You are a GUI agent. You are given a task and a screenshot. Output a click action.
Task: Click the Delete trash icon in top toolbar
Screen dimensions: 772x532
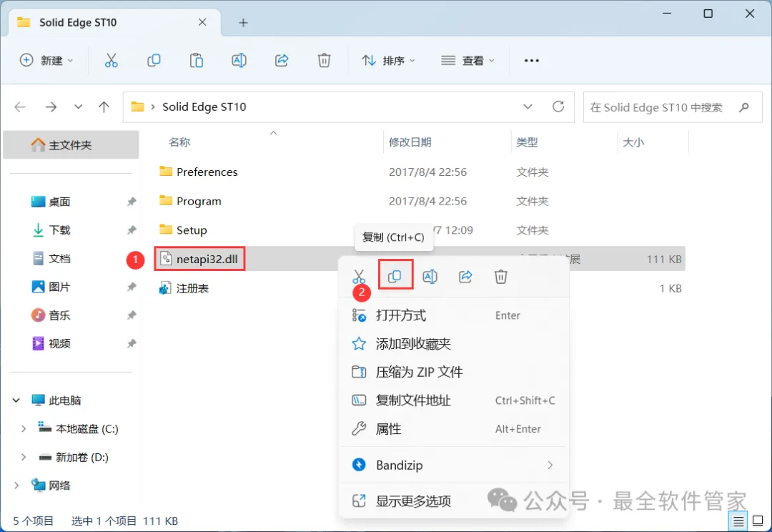[x=324, y=61]
